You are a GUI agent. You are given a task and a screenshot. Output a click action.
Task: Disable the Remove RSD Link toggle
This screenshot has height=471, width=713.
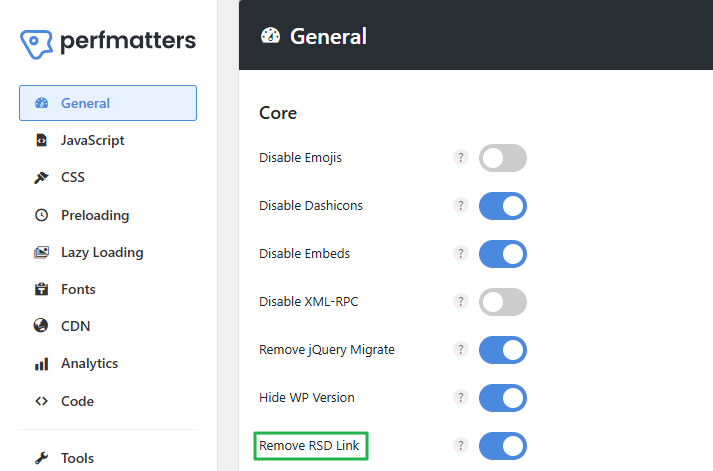502,445
